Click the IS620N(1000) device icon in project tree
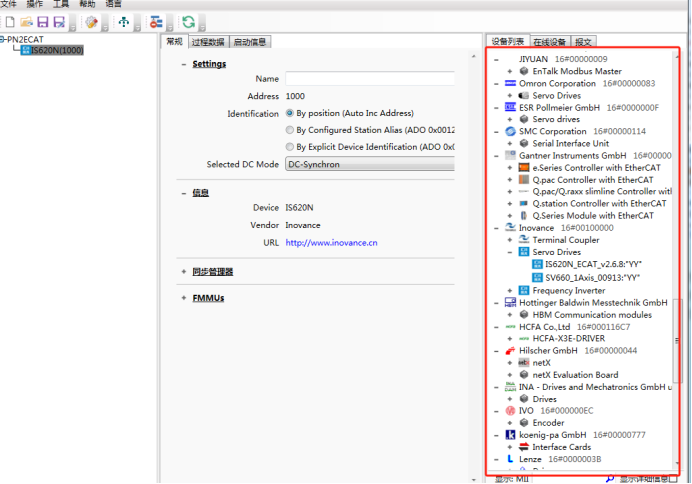The height and width of the screenshot is (484, 692). [x=26, y=50]
